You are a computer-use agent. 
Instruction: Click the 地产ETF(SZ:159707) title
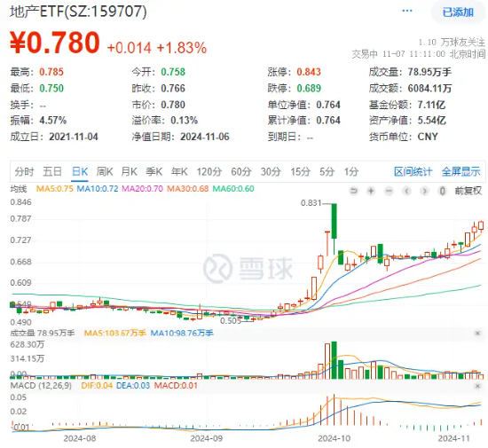[78, 12]
